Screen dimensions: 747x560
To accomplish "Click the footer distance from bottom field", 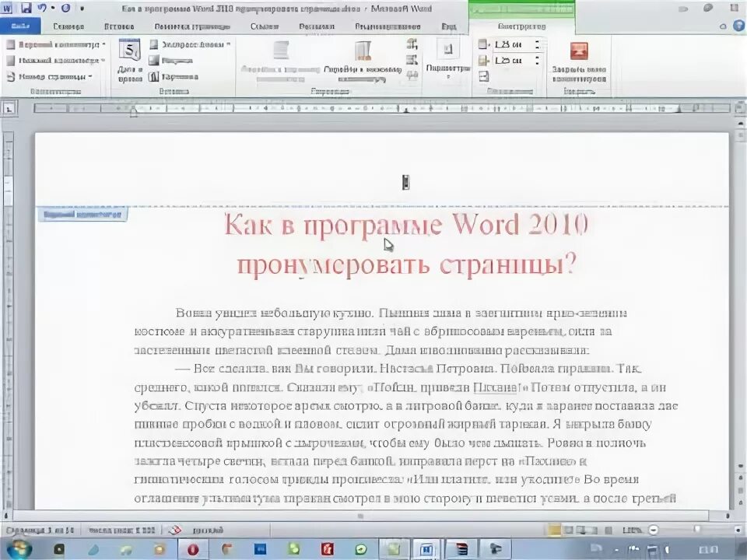I will [x=512, y=61].
